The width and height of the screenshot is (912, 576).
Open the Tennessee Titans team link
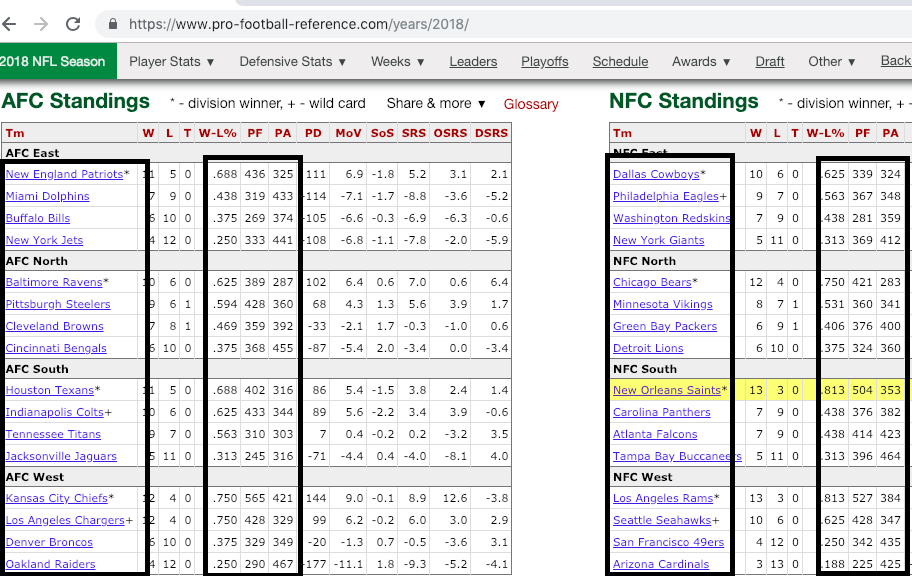click(53, 435)
